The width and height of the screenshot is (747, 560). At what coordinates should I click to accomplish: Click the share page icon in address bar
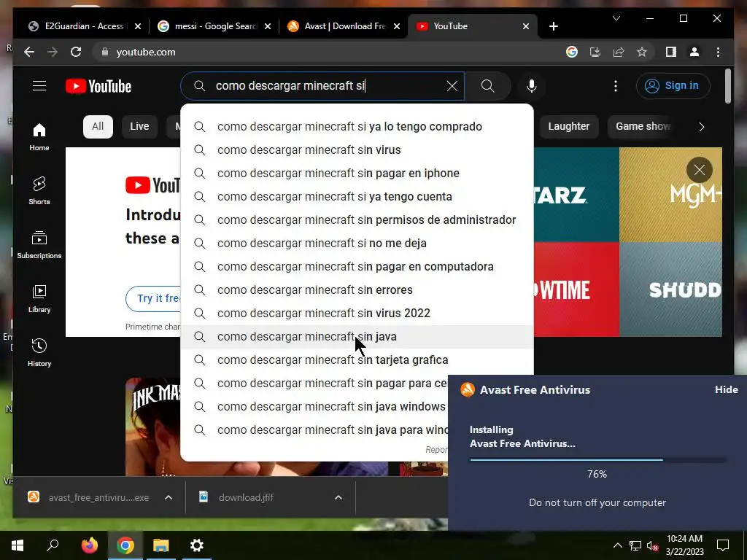619,52
